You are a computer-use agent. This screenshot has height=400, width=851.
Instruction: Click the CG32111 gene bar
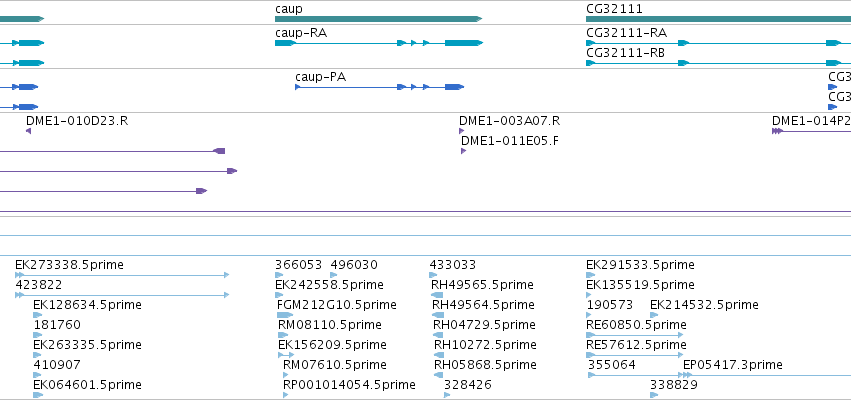coord(719,19)
